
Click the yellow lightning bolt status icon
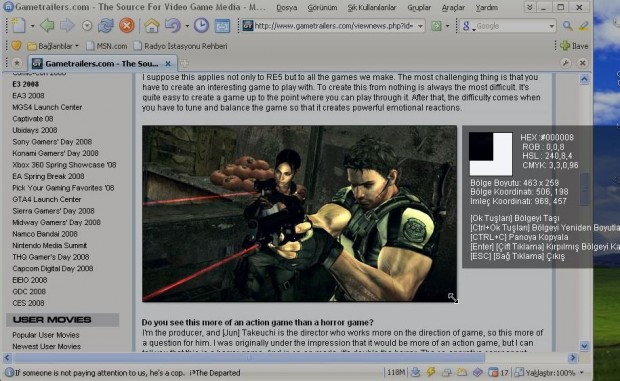point(431,372)
